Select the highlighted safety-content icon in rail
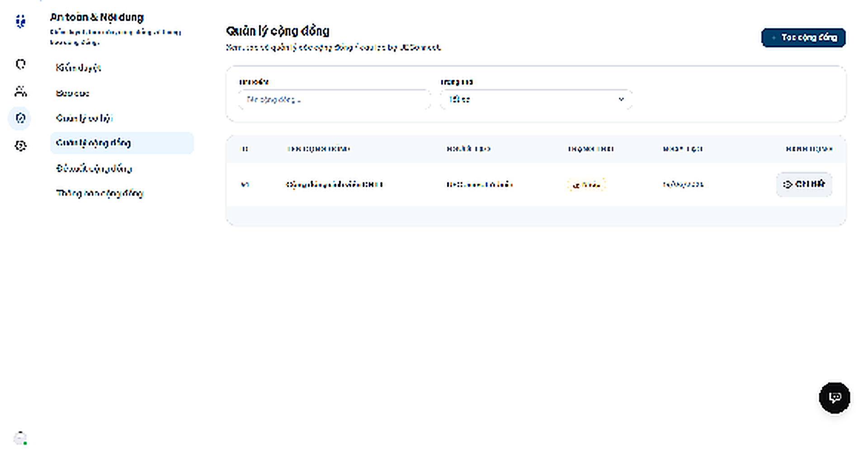Image resolution: width=868 pixels, height=467 pixels. coord(20,118)
